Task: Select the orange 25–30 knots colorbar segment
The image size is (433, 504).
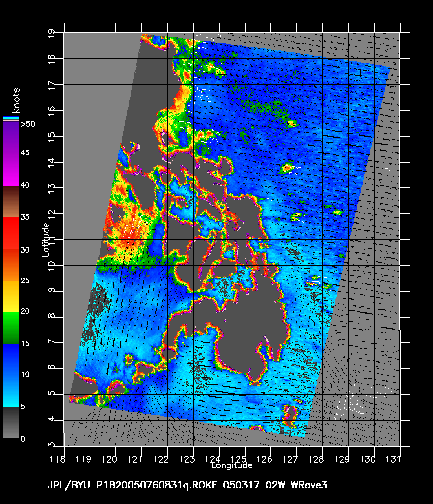Action: (11, 265)
